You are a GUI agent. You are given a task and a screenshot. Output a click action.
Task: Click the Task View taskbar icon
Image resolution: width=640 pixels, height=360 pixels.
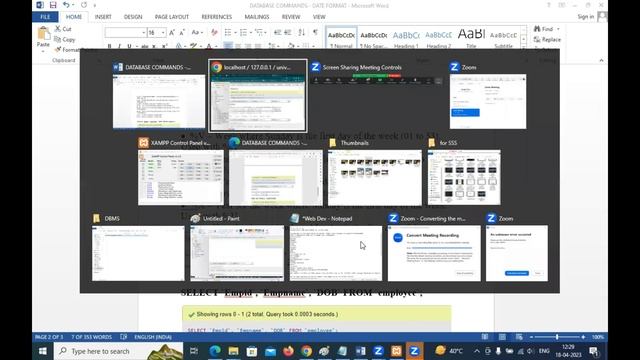[194, 351]
